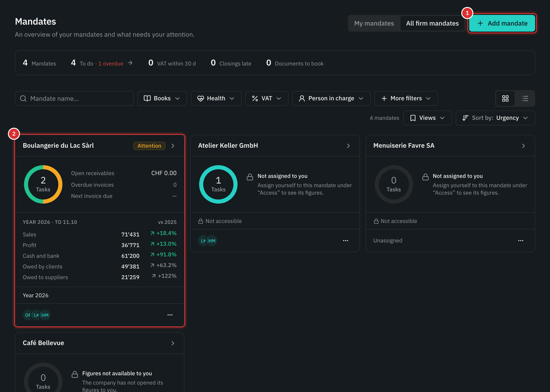This screenshot has width=550, height=392.
Task: Click the Boulangerie du Lac Sàrl title
Action: [x=58, y=146]
